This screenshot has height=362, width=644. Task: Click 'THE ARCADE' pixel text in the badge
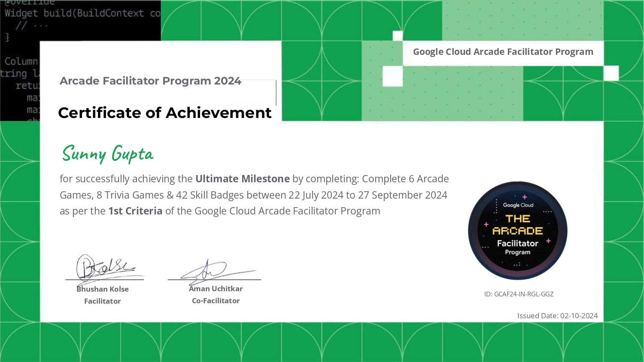(x=518, y=225)
